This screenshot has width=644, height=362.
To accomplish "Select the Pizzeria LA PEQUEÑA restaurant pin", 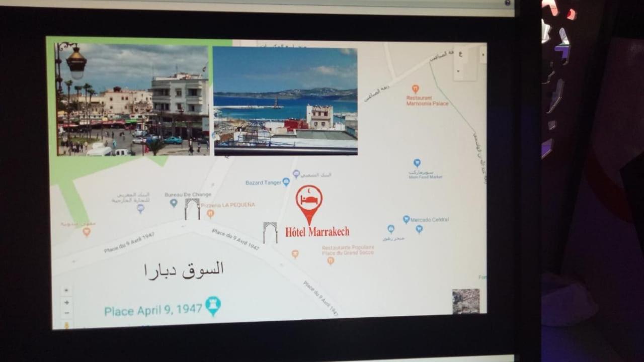I will pos(210,213).
